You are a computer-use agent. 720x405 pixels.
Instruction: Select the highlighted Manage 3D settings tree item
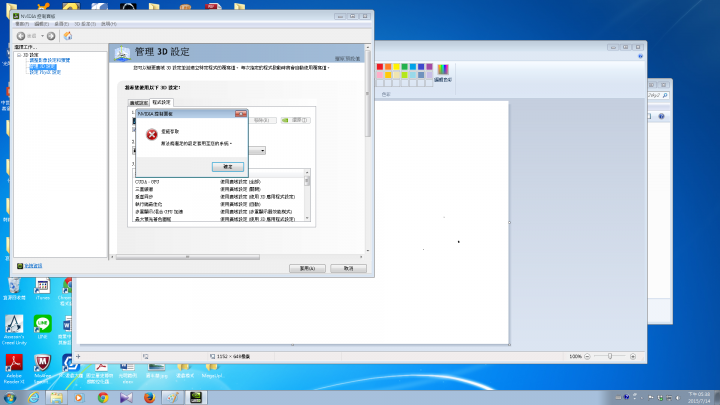pos(43,67)
